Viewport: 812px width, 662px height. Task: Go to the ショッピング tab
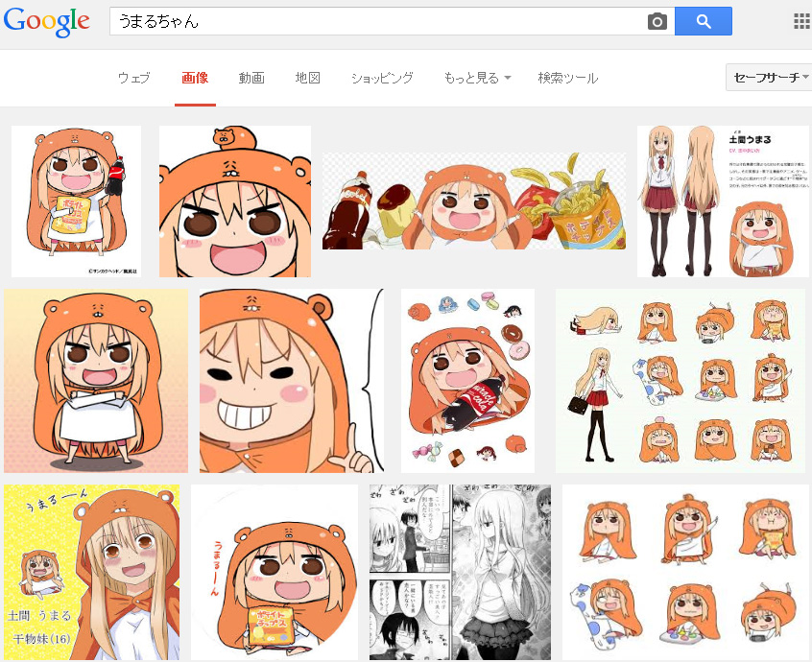[x=382, y=78]
